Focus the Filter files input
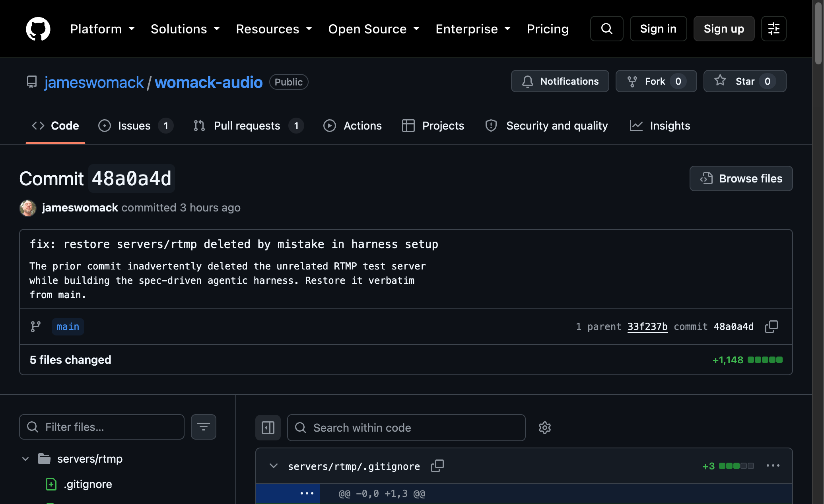 (102, 427)
